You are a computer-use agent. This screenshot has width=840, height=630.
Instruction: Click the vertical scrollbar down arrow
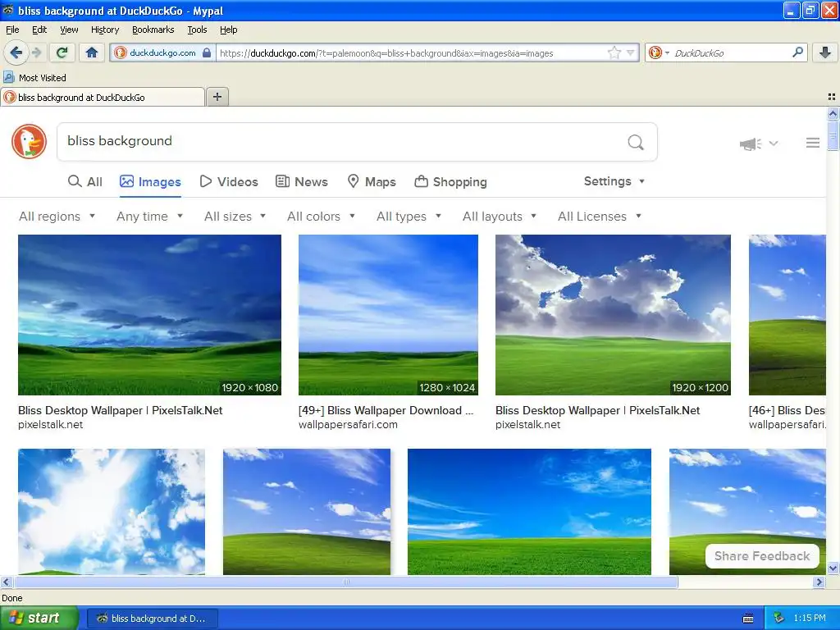pos(833,568)
